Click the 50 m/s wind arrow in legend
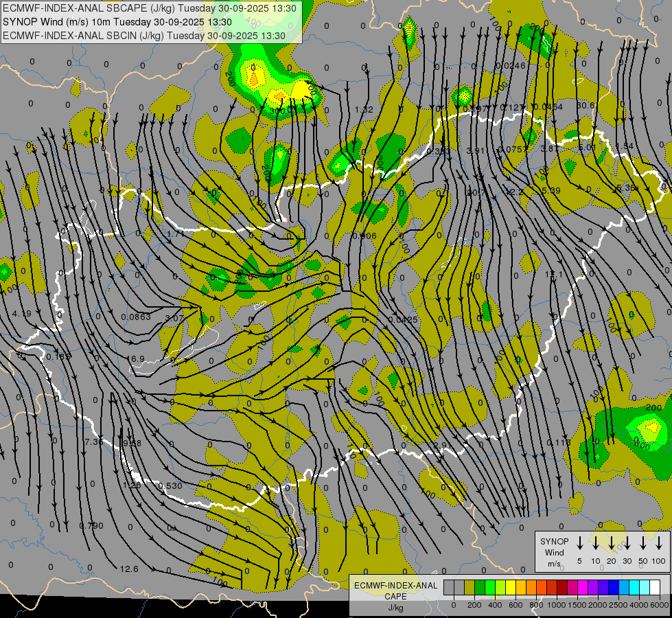The image size is (672, 618). 643,542
